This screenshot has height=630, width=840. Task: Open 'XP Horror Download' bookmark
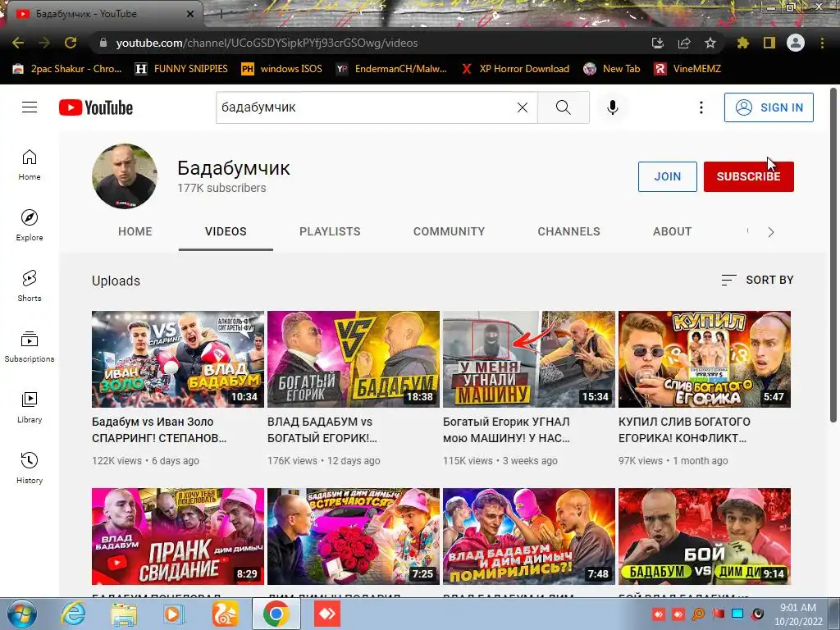pos(515,69)
